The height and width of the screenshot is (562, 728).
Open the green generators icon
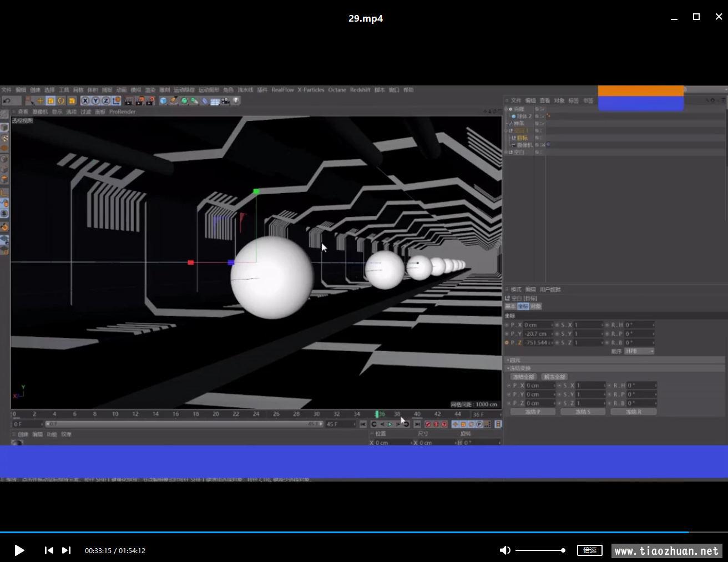tap(184, 101)
